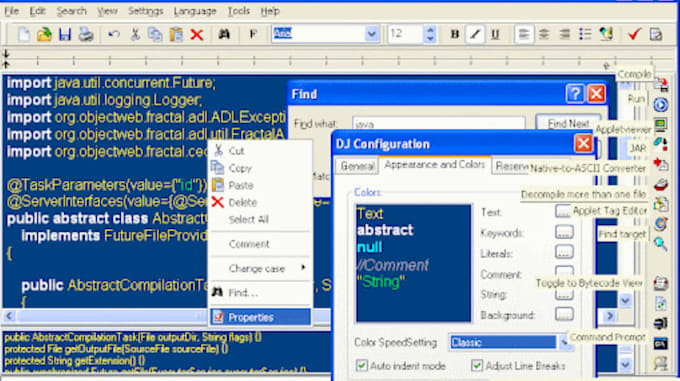
Task: Click the Colors preview sample panel
Action: tap(413, 263)
